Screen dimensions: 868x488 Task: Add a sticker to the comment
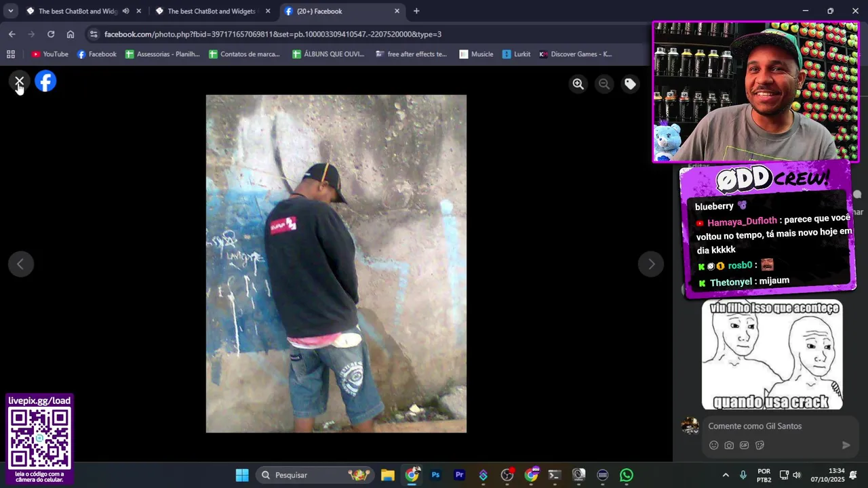point(759,445)
